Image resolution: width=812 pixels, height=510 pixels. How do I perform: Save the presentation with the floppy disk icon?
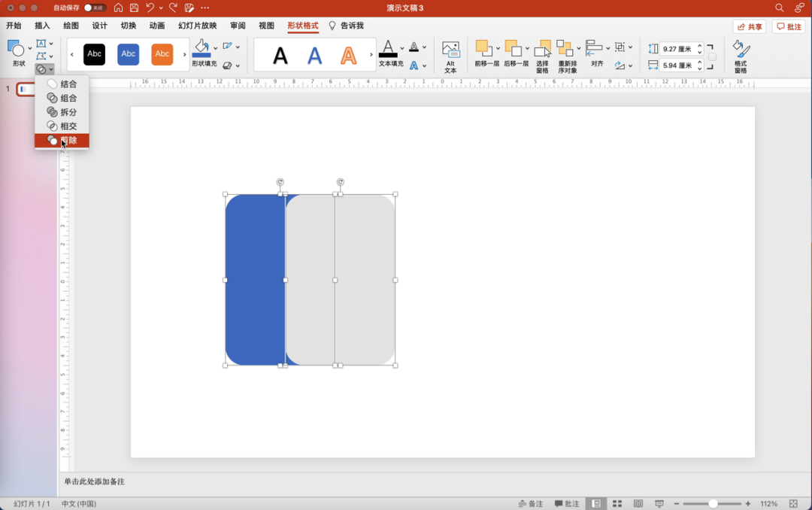click(x=134, y=8)
